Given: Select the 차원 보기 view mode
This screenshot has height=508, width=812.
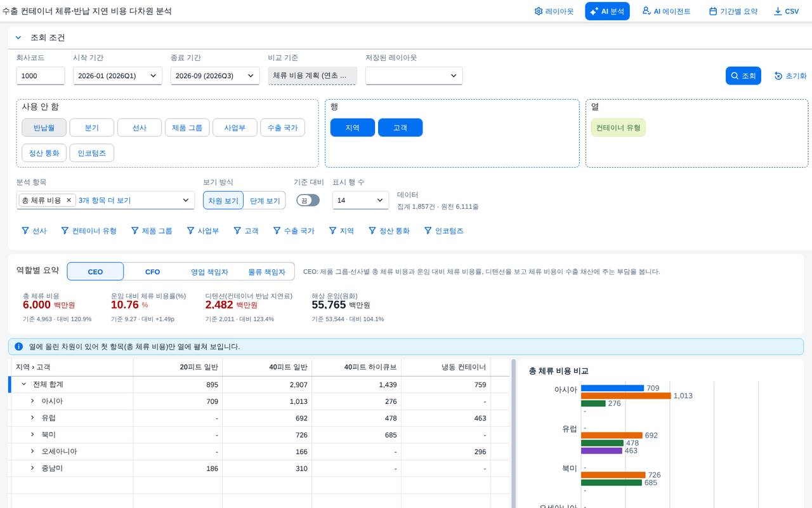Looking at the screenshot, I should point(223,200).
